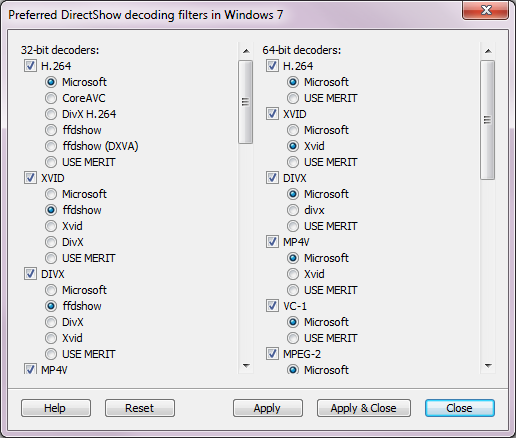Select Microsoft for 64-bit H.264

[293, 82]
